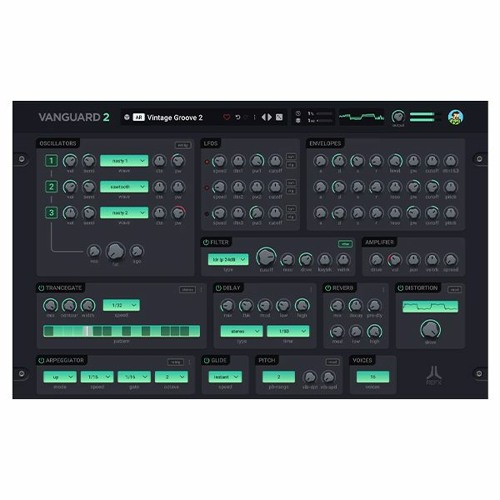Toggle the Delay power button
The width and height of the screenshot is (500, 500).
pos(218,288)
